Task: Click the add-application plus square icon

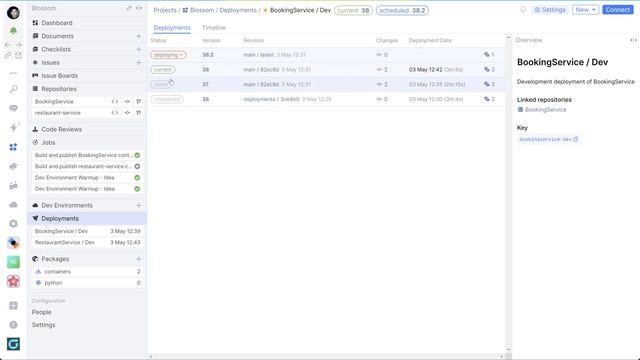Action: click(13, 305)
